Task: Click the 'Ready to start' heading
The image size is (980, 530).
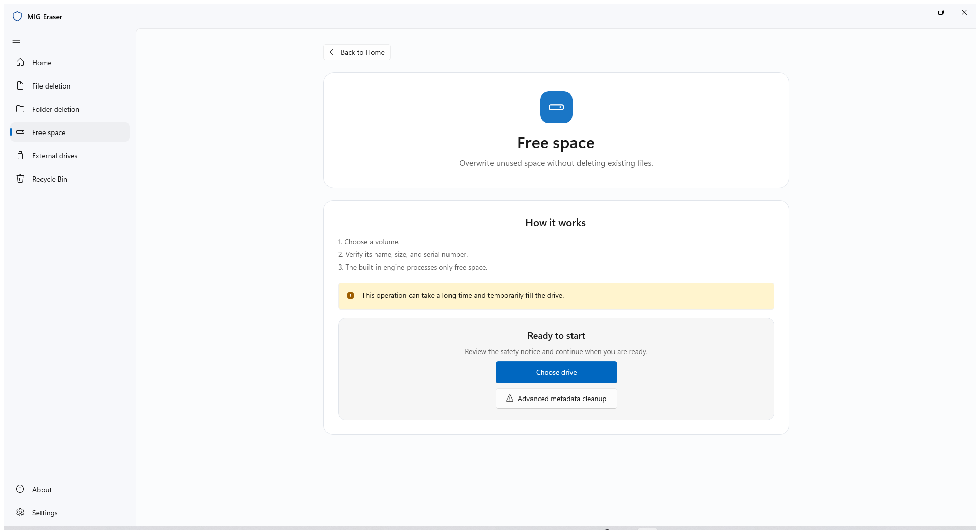Action: 556,336
